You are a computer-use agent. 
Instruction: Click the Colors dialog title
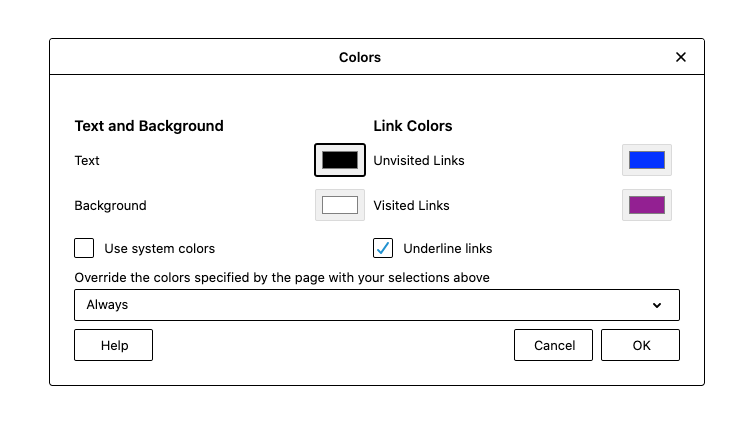[360, 57]
